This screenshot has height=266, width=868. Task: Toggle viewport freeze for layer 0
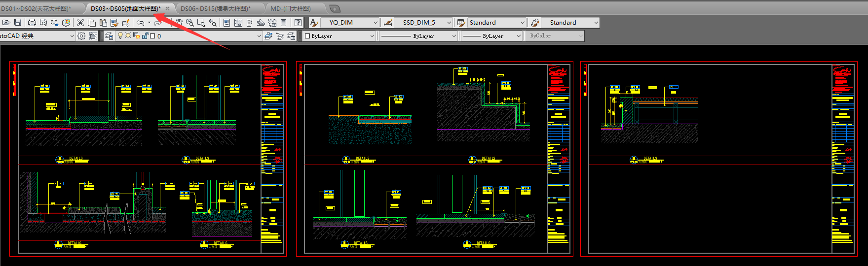[x=136, y=36]
